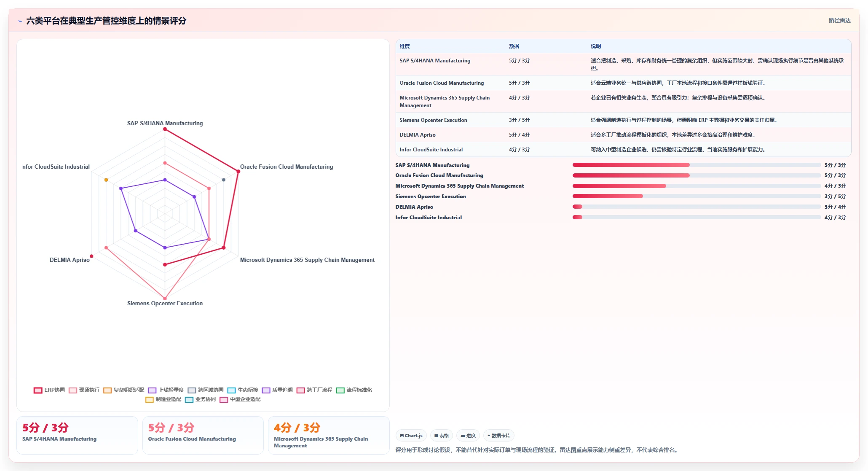
Task: Click the 路径雷达 label in header
Action: [839, 20]
